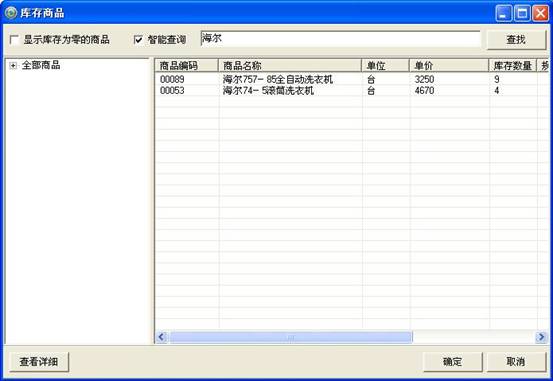Click the 库存数量 column header
Image resolution: width=553 pixels, height=381 pixels.
(x=513, y=66)
